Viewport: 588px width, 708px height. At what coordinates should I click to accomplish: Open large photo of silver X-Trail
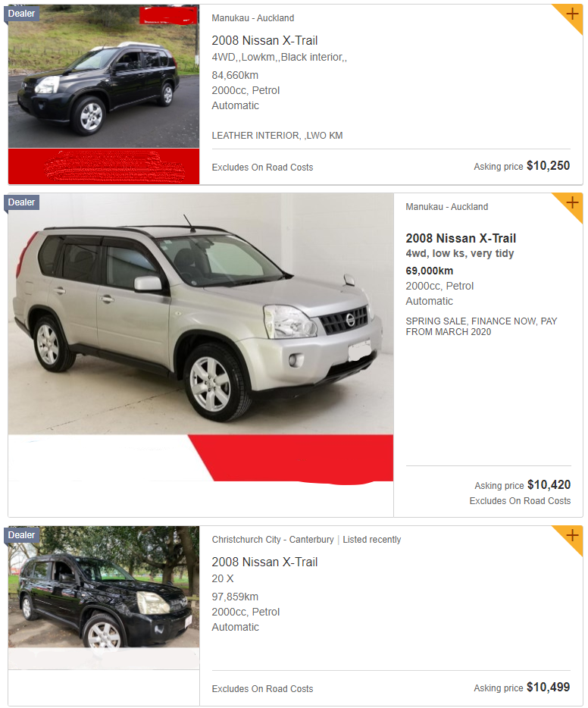click(x=201, y=314)
